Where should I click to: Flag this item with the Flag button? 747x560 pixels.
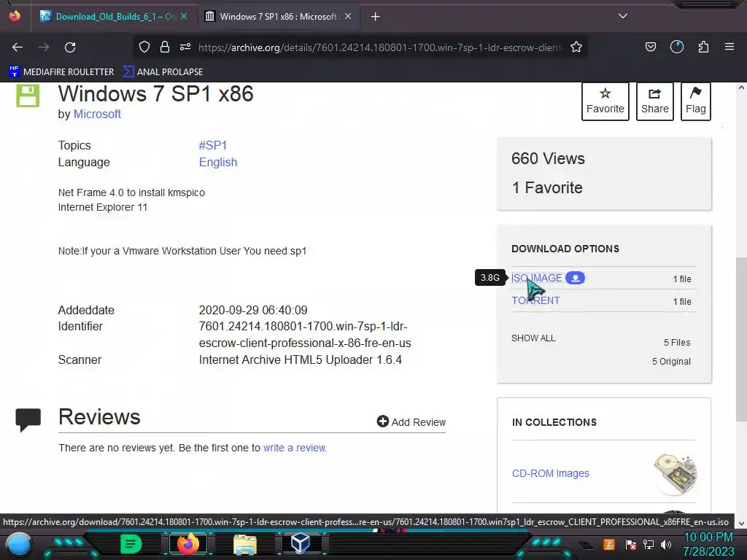click(695, 101)
